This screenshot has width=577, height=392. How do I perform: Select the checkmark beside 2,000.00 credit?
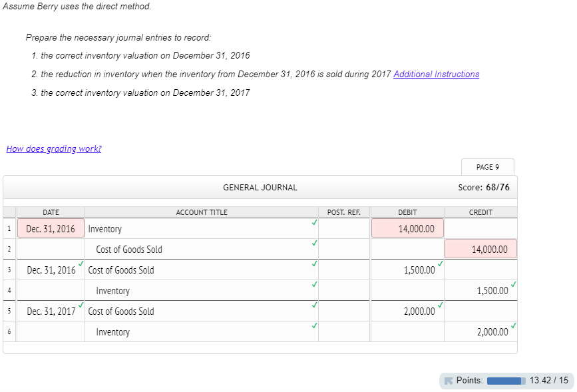(x=513, y=325)
